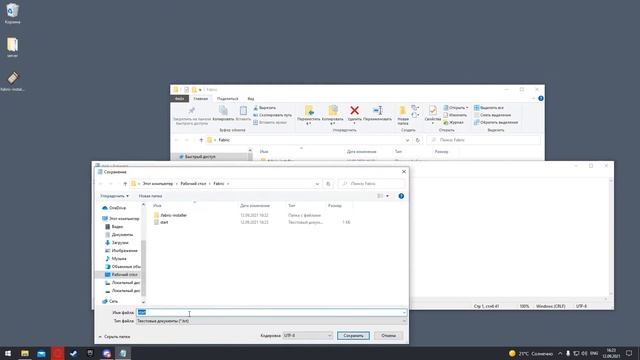Click the Переместить в ribbon icon

309,111
